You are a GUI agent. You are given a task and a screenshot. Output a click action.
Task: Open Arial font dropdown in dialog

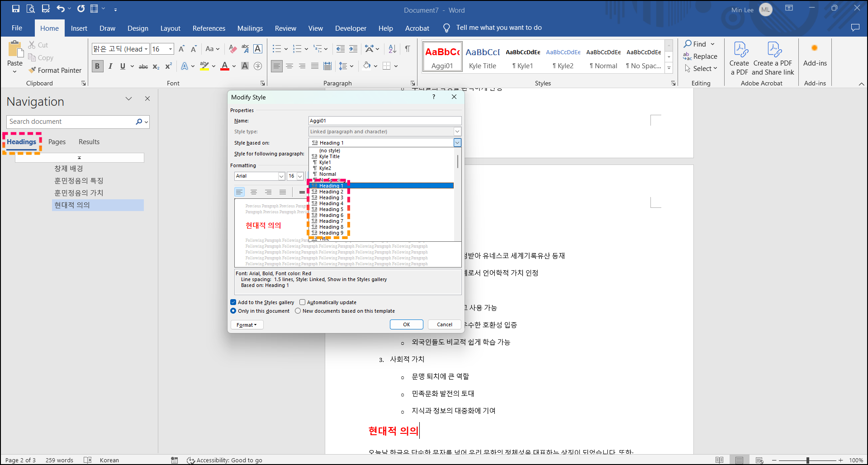tap(281, 176)
